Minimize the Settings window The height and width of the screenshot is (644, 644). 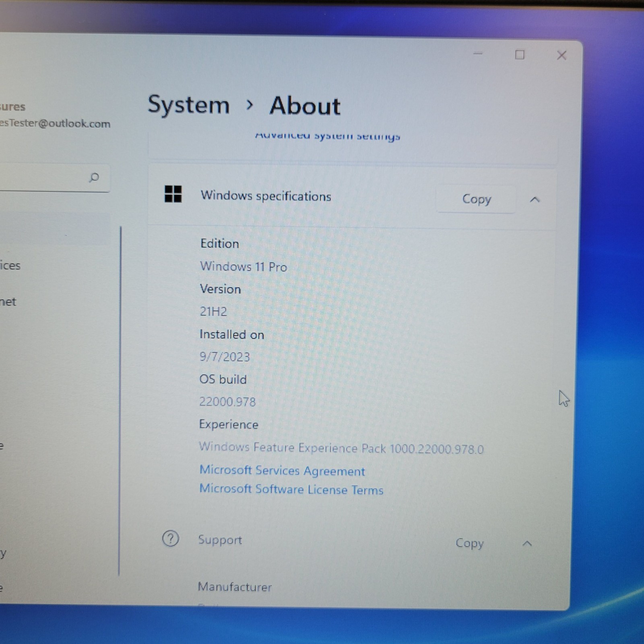478,54
